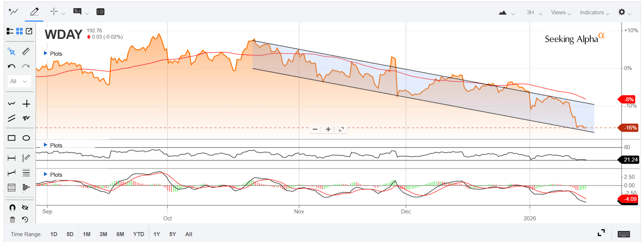Open the data table view icon

[x=101, y=12]
